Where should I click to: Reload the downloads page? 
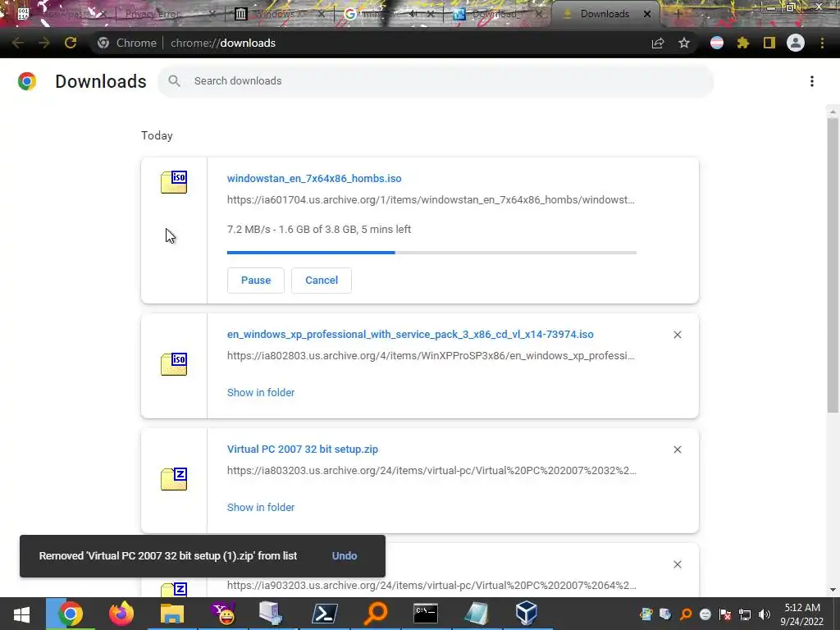click(71, 43)
